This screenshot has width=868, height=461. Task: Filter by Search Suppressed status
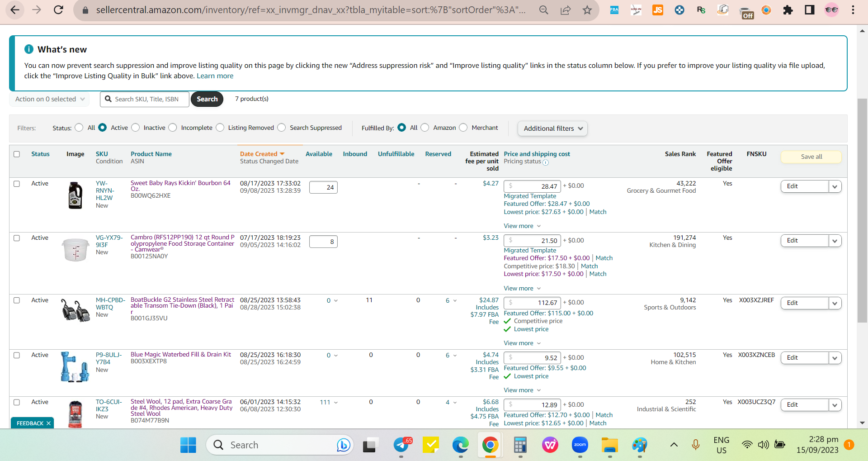pos(282,128)
